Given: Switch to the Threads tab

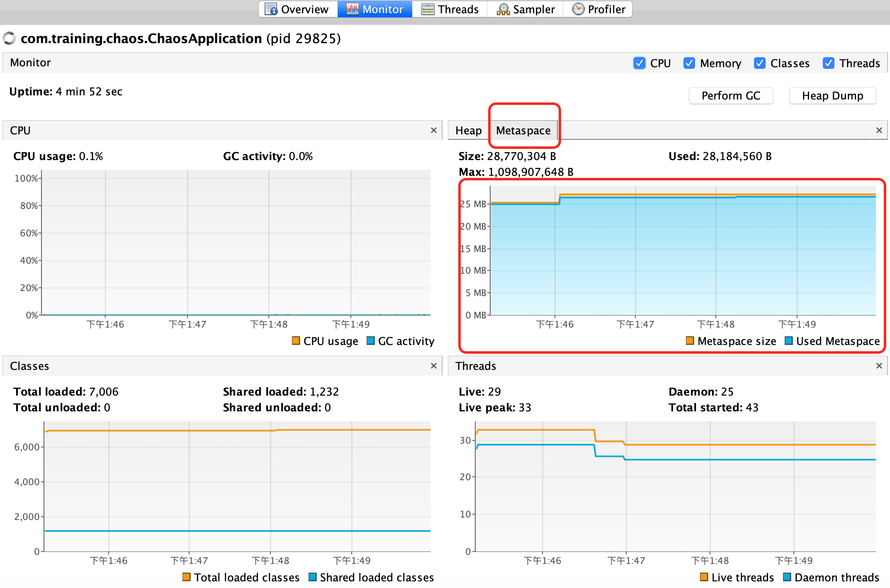Looking at the screenshot, I should pos(450,9).
